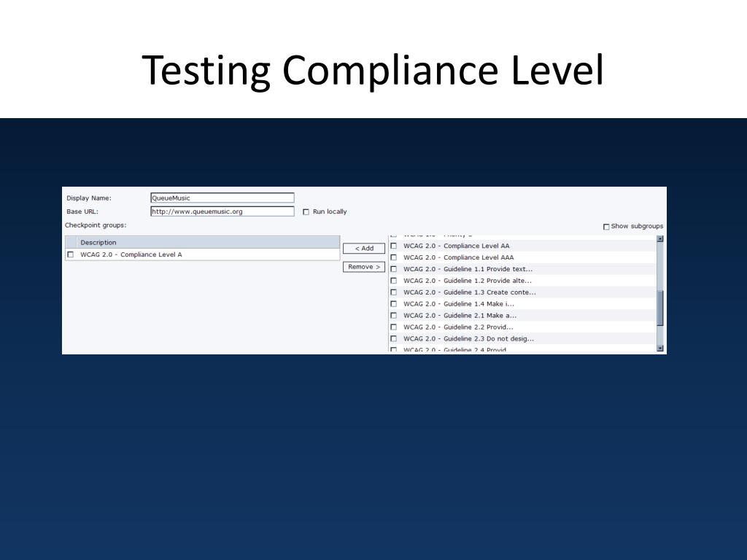This screenshot has width=747, height=560.
Task: Check Guideline 2.1 Make a checkbox
Action: point(393,316)
